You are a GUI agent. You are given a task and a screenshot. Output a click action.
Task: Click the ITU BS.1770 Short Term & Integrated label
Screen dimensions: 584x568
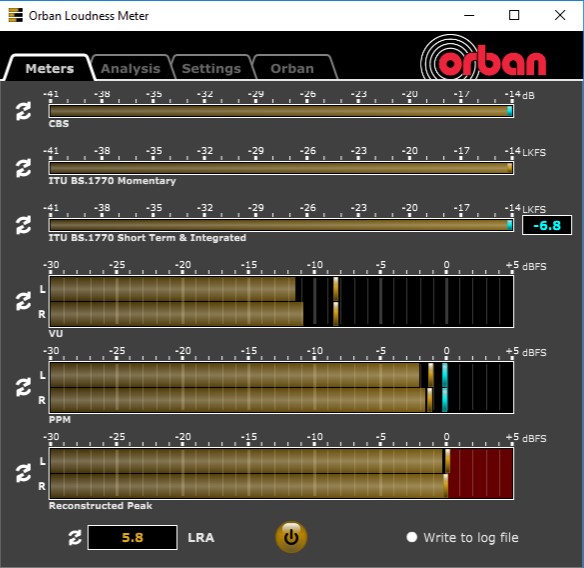click(147, 238)
